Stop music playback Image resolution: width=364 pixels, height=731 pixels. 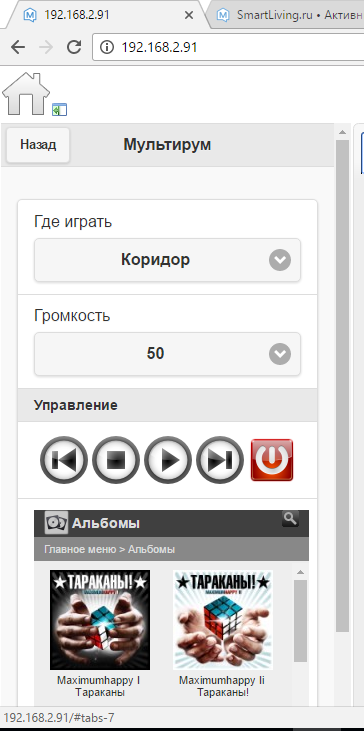(x=116, y=460)
